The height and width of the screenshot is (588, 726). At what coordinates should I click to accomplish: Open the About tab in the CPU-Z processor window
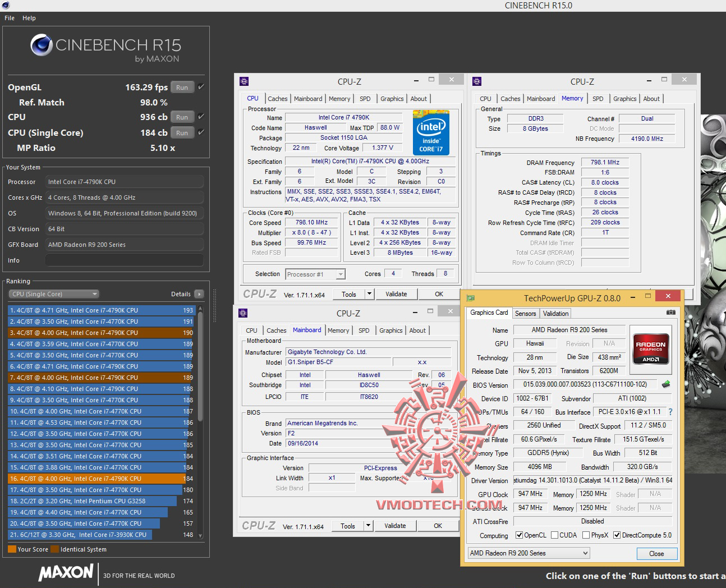419,99
